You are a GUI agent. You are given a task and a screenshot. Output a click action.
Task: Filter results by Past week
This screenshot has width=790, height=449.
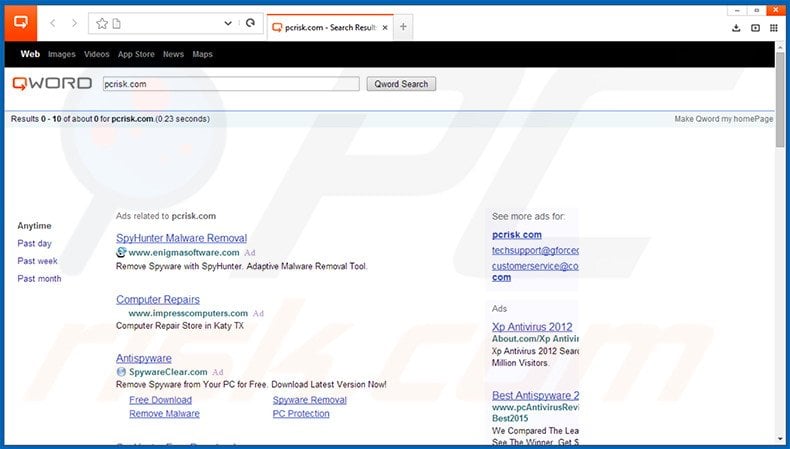pos(37,261)
